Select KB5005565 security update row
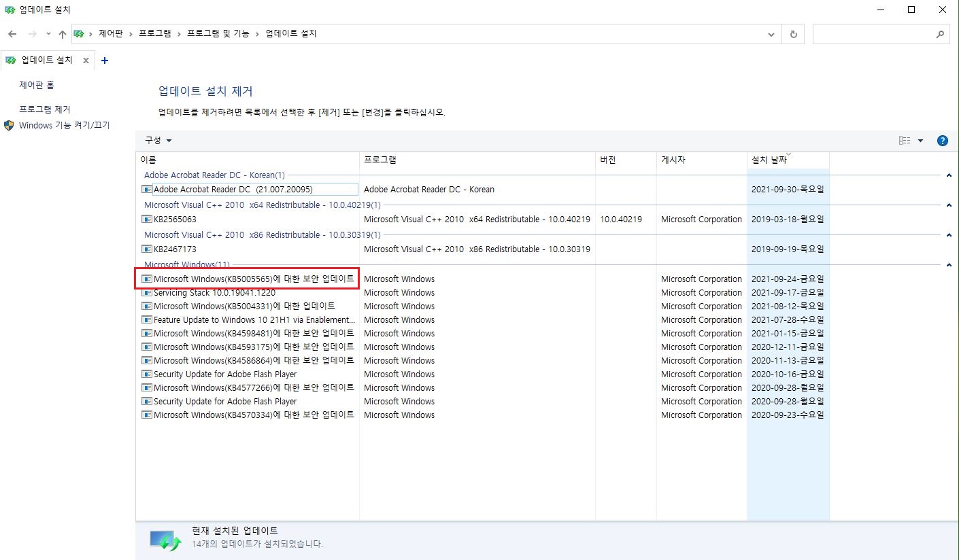Image resolution: width=959 pixels, height=560 pixels. (483, 279)
